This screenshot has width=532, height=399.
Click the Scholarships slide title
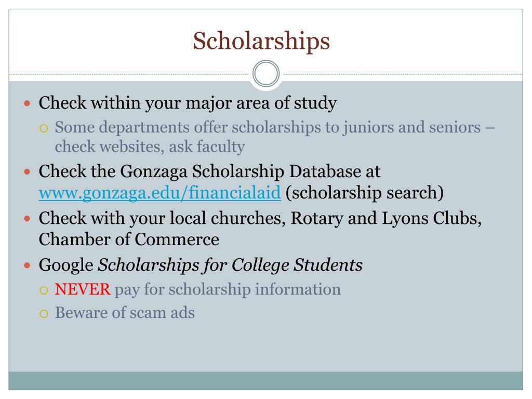(x=261, y=41)
